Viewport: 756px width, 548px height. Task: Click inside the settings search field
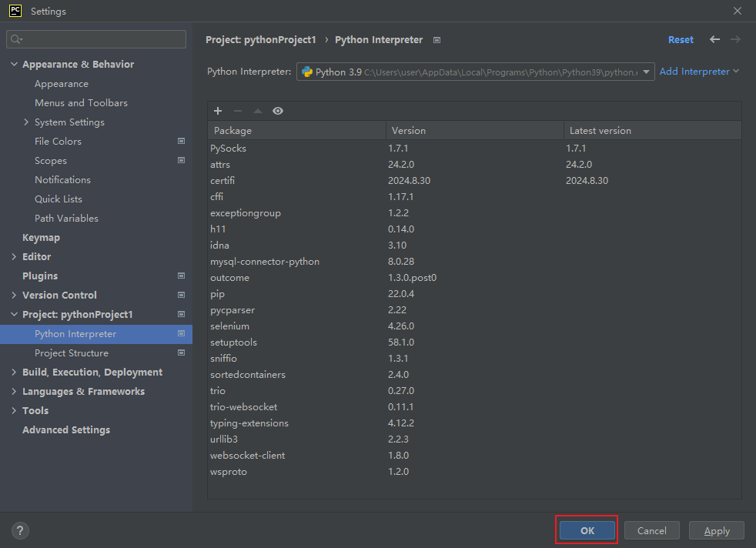(x=95, y=38)
